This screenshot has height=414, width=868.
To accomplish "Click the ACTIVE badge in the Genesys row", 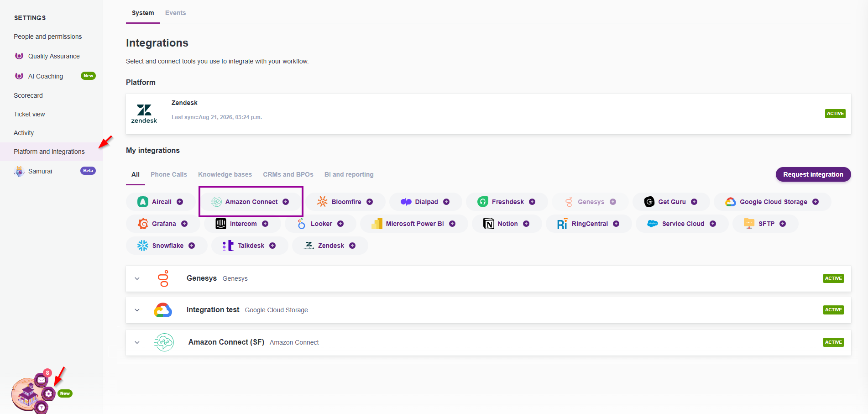I will [833, 278].
